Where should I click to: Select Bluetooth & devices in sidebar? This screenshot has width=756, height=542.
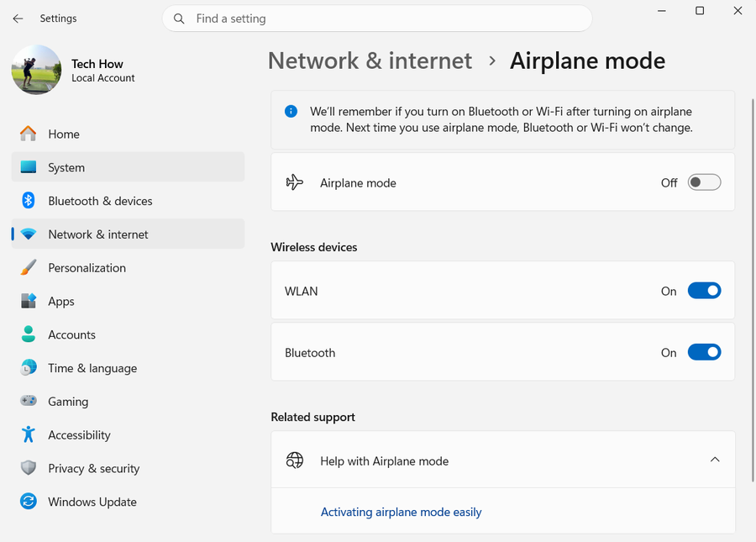point(128,201)
